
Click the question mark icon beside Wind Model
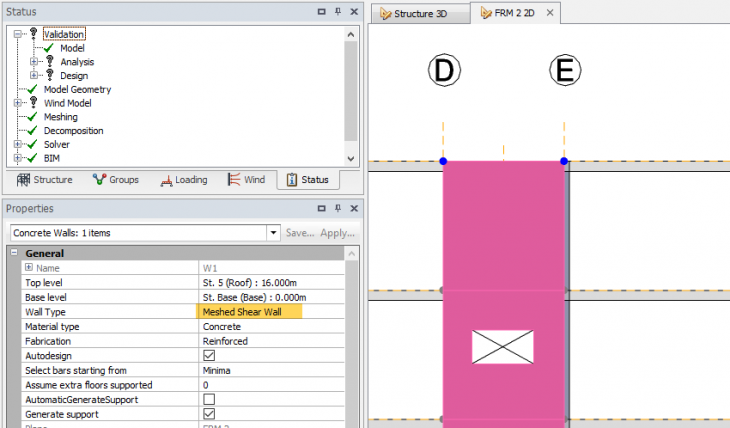33,103
